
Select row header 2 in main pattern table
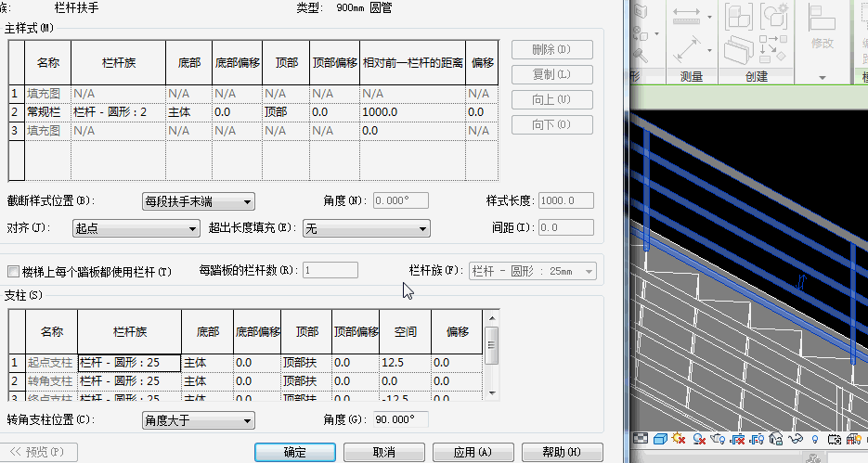tap(16, 112)
